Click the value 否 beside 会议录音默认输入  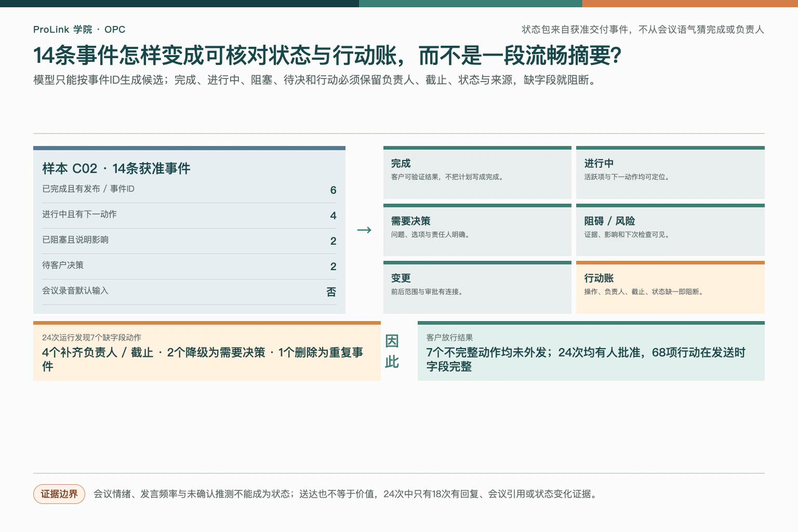tap(331, 292)
